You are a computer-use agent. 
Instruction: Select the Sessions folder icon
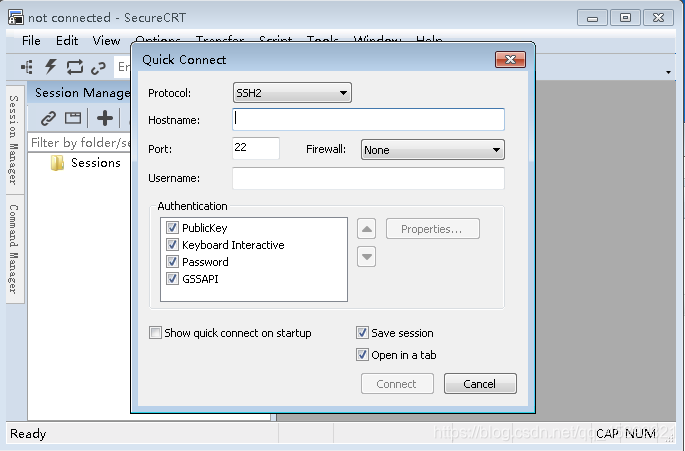57,163
